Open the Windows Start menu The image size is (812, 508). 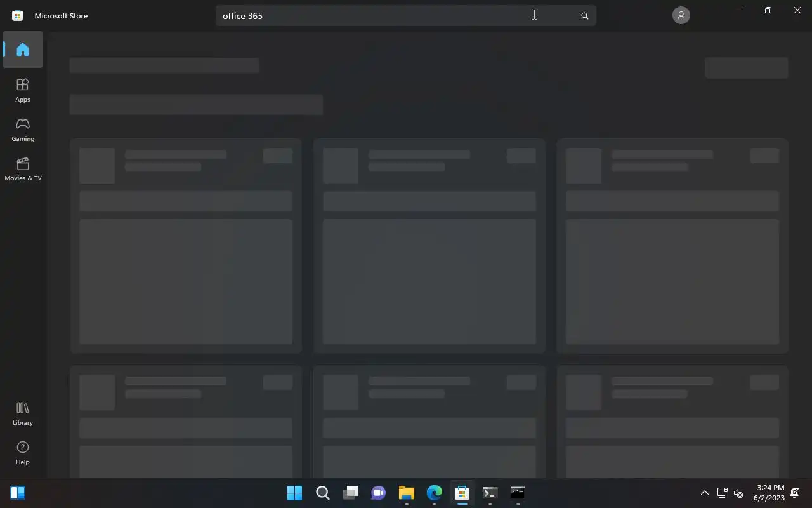[x=294, y=493]
